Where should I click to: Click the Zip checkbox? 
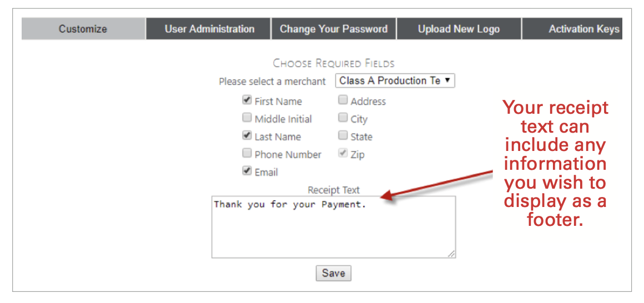click(x=343, y=154)
